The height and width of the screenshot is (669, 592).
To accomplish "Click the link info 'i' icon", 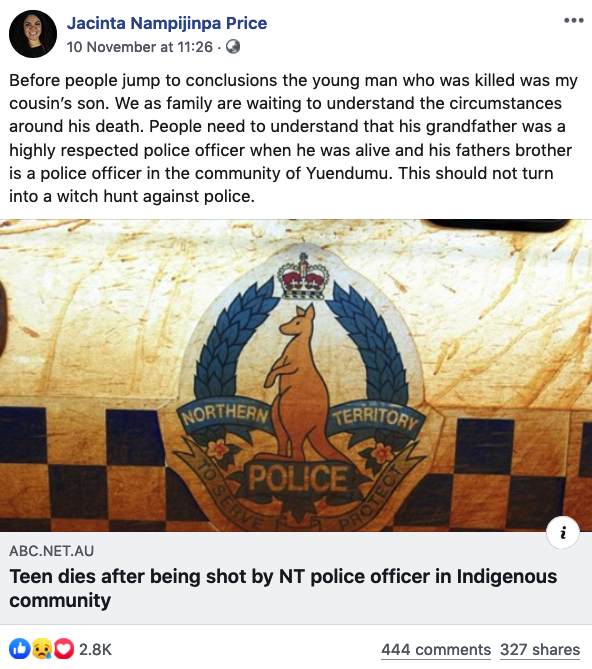I will coord(563,532).
